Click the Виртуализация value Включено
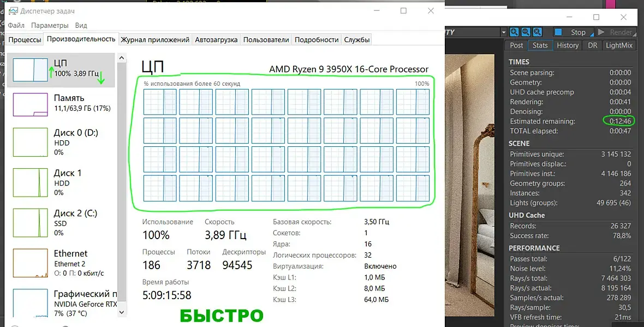 click(x=380, y=266)
